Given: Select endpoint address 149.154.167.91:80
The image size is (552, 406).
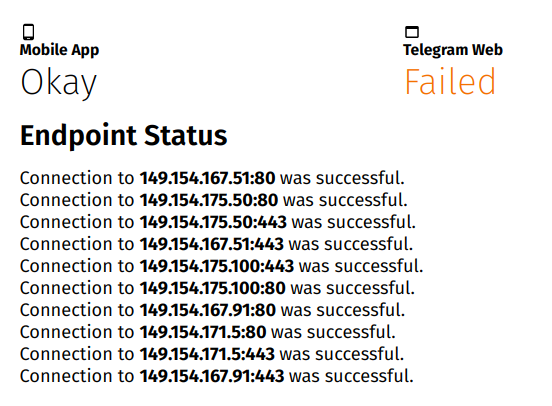Looking at the screenshot, I should 208,310.
